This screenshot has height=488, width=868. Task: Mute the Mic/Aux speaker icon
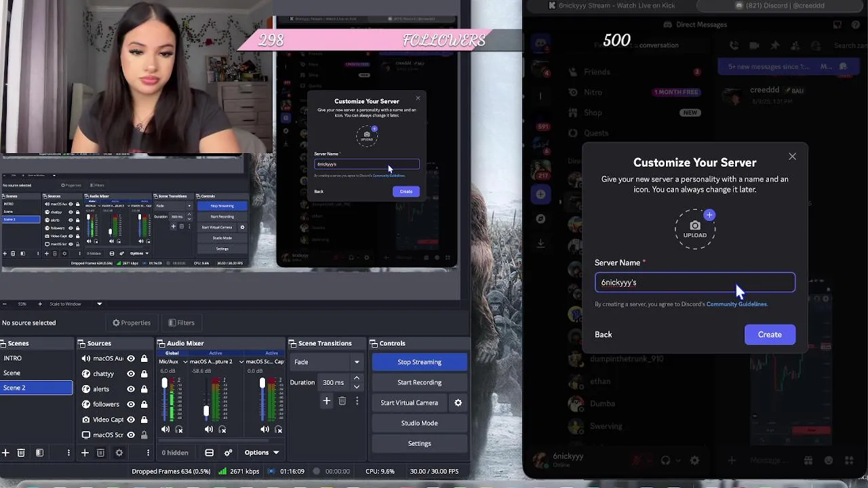(x=165, y=429)
